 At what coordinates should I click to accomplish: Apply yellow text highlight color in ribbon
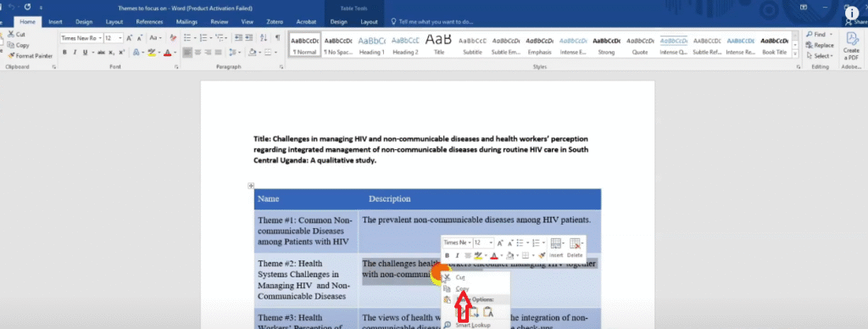click(x=151, y=53)
